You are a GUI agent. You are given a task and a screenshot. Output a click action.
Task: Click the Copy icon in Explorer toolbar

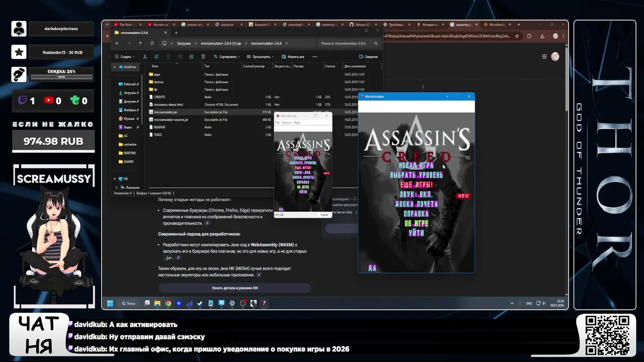[x=156, y=57]
